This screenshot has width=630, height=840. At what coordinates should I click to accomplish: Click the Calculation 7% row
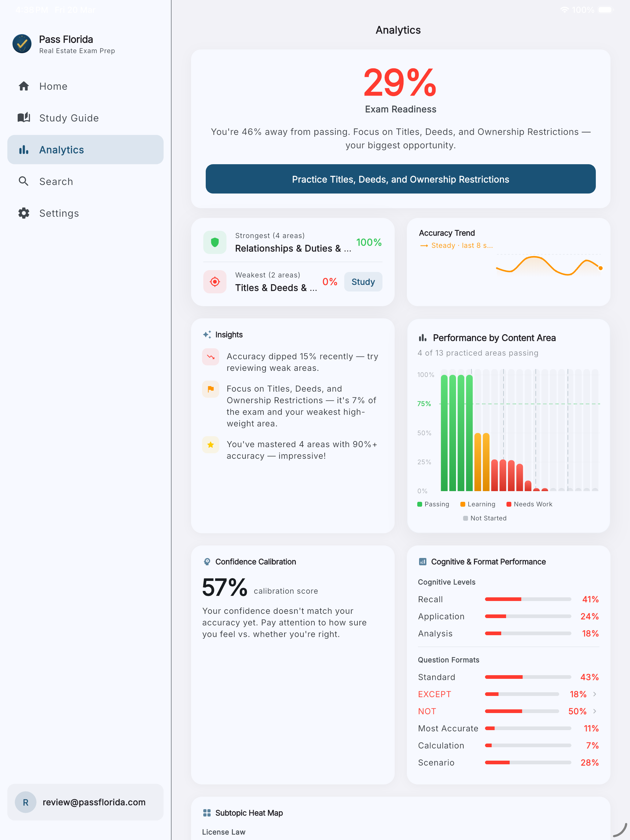pyautogui.click(x=509, y=745)
